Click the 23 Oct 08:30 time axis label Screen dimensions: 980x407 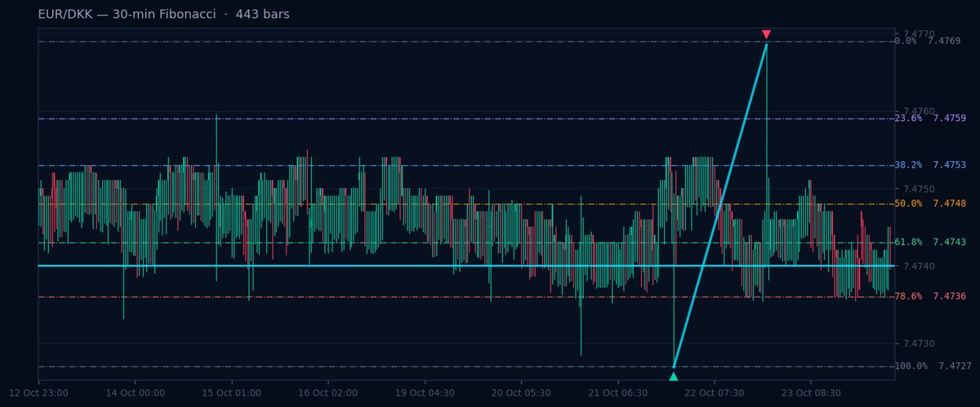pos(811,393)
